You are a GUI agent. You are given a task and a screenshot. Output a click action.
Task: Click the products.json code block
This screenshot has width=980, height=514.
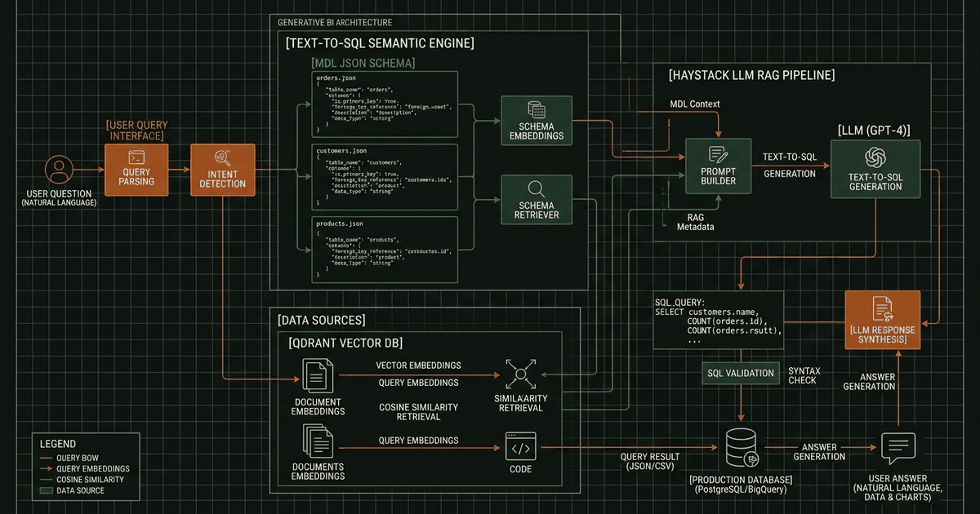[383, 249]
